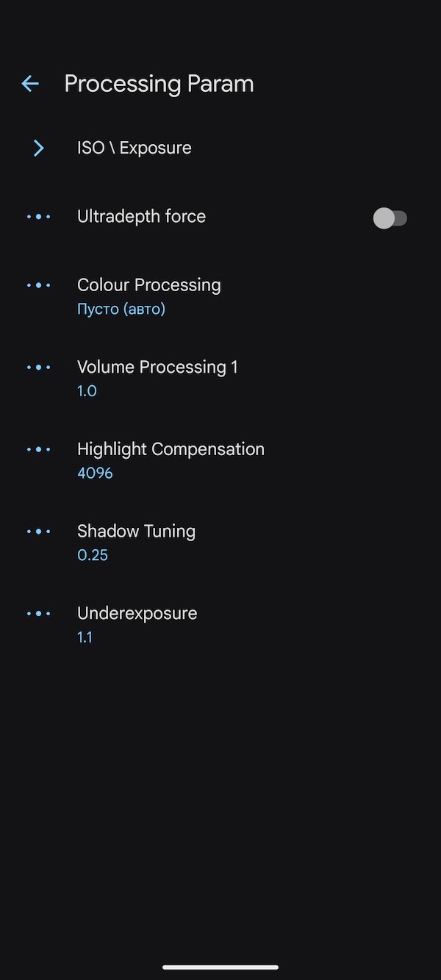Click the Shadow Tuning value 0.25

93,555
